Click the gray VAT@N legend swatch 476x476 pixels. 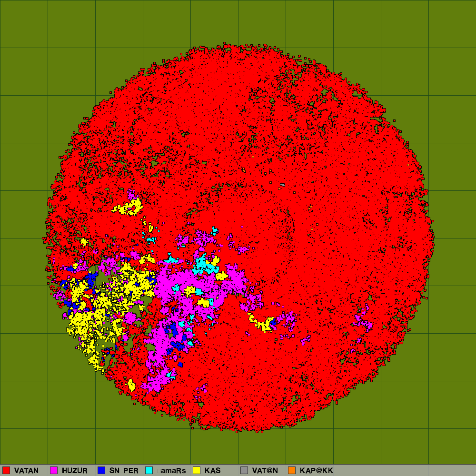point(244,470)
